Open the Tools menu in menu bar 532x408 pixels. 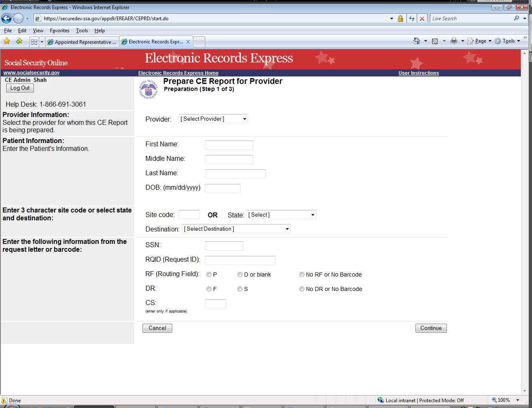[x=82, y=31]
